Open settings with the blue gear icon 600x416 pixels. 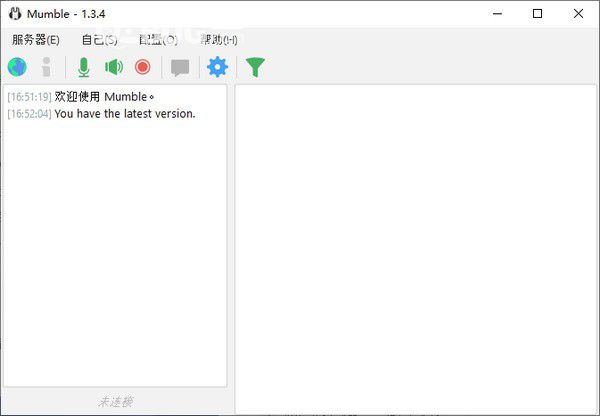(217, 67)
